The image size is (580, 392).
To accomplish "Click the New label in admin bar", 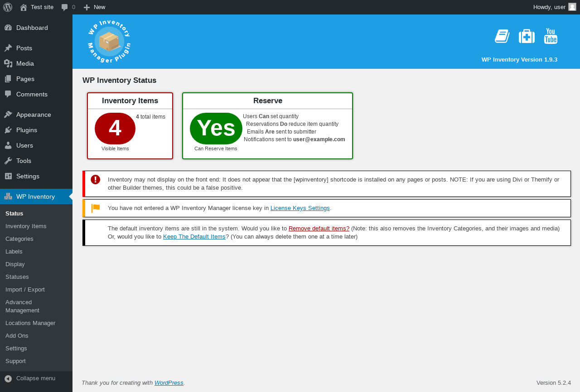I will [x=100, y=7].
